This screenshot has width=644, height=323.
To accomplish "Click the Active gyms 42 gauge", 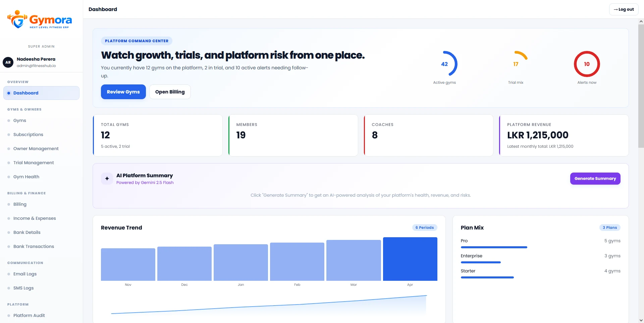I will [x=444, y=64].
